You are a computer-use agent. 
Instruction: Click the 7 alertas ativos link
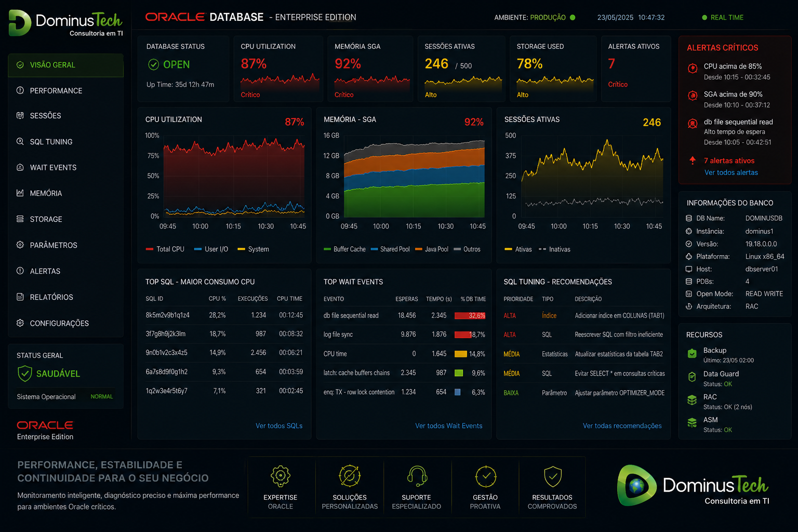click(729, 161)
